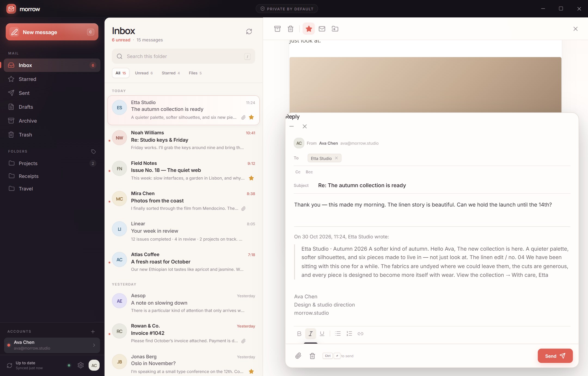The width and height of the screenshot is (588, 376).
Task: Open Noah Williams Studio keys message
Action: point(183,140)
